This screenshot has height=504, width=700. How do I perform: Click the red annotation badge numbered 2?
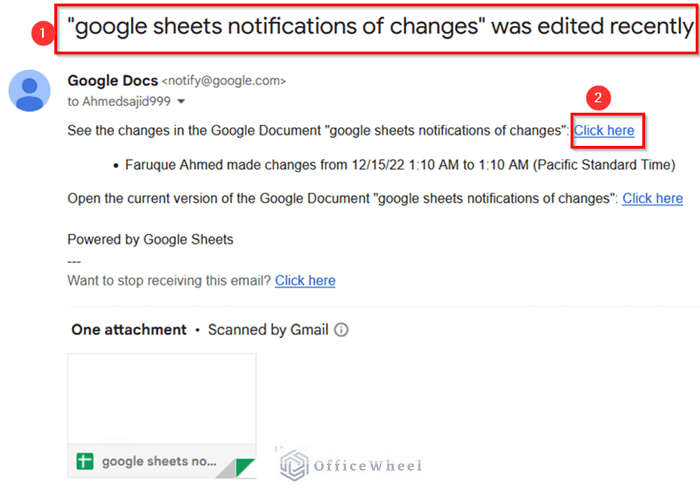point(598,98)
